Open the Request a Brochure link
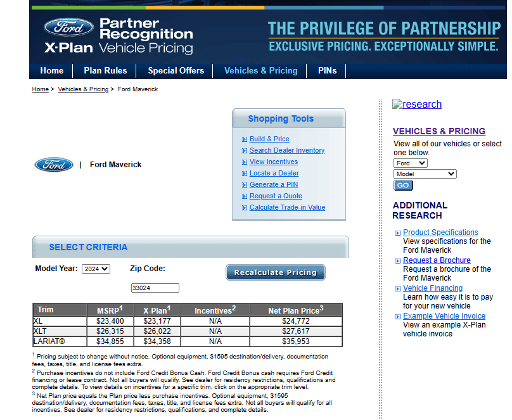Image resolution: width=512 pixels, height=420 pixels. pos(437,260)
